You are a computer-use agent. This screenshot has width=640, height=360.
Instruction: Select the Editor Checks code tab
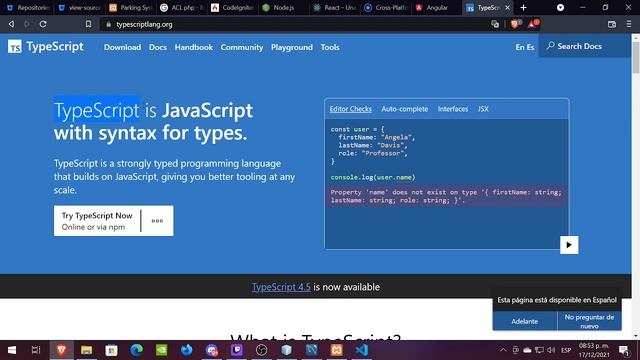click(351, 109)
